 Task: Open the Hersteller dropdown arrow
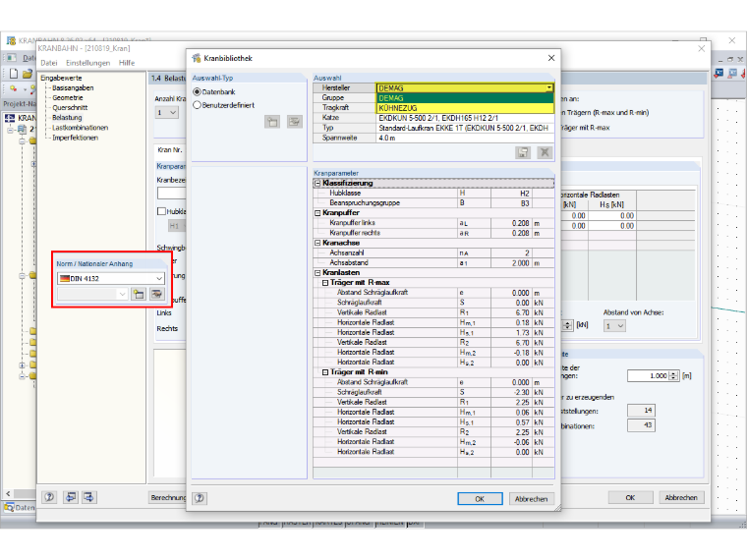pos(549,88)
